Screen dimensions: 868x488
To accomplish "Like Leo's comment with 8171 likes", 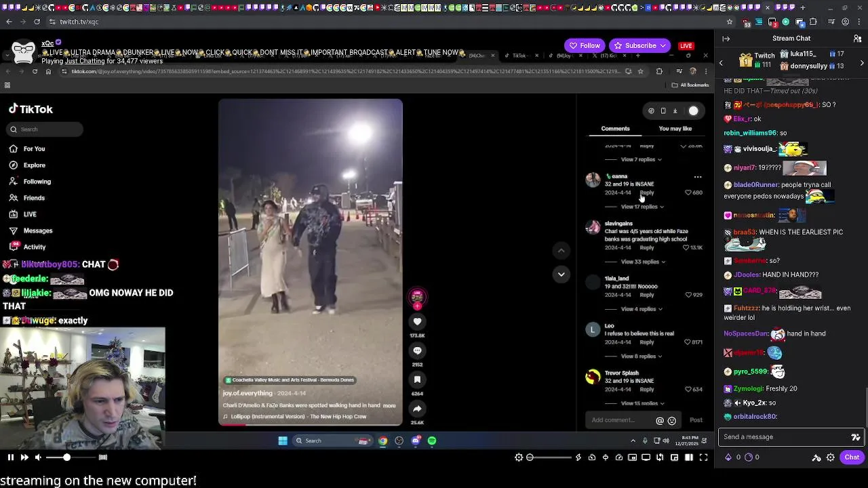I will coord(688,342).
